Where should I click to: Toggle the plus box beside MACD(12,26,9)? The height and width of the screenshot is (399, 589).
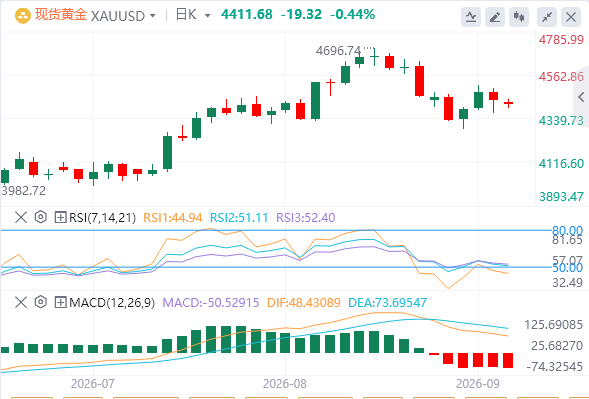pos(60,302)
